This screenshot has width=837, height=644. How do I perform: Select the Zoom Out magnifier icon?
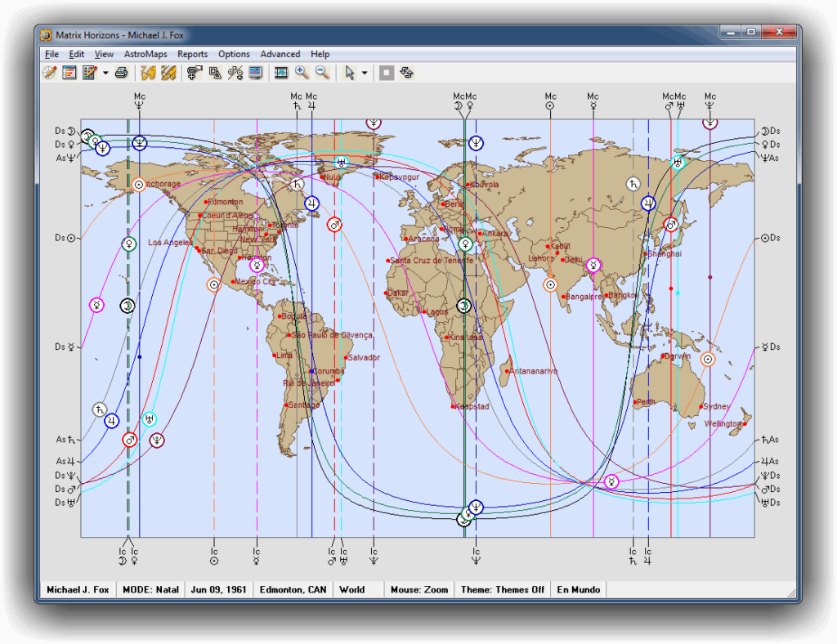point(322,73)
